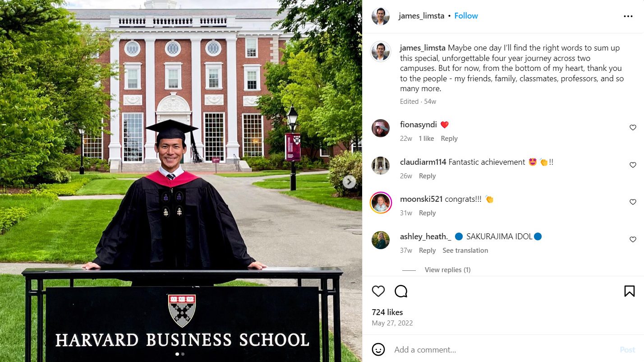Save the post with the bookmark icon
The image size is (644, 362).
pyautogui.click(x=629, y=291)
